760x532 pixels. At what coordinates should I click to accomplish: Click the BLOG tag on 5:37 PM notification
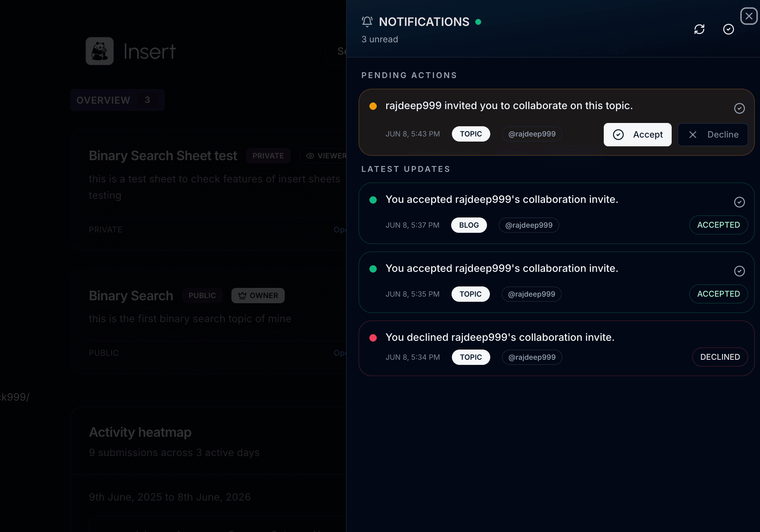click(469, 225)
